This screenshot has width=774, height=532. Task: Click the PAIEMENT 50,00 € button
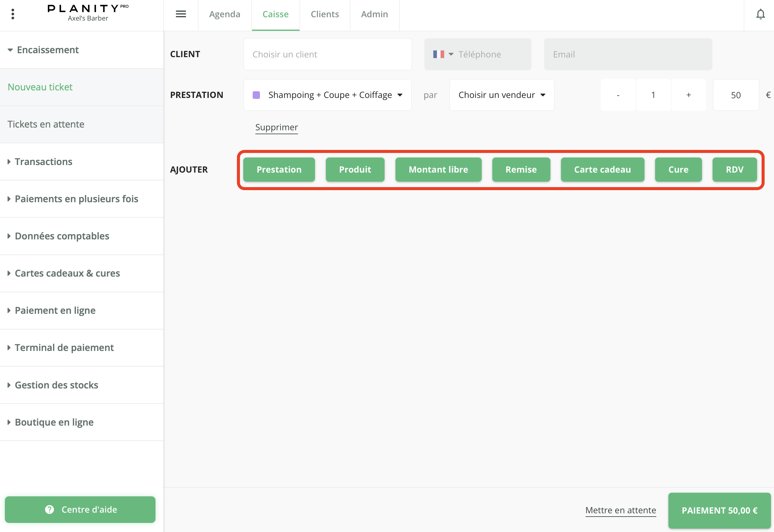pos(719,510)
